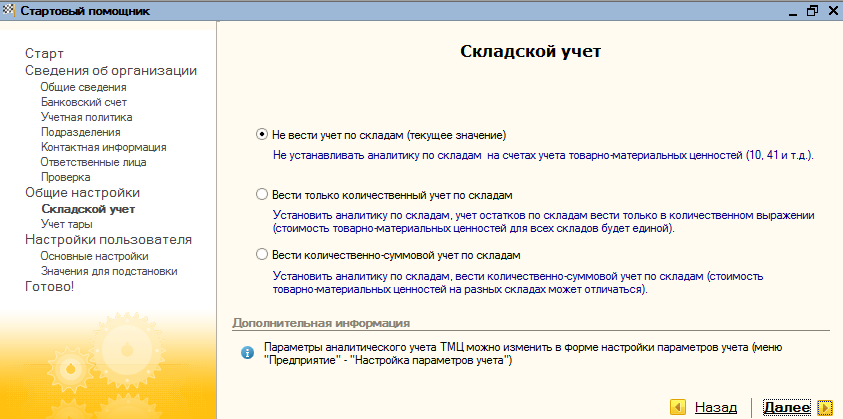Jump to 'Банковский счет' step
Image resolution: width=843 pixels, height=419 pixels.
point(84,102)
